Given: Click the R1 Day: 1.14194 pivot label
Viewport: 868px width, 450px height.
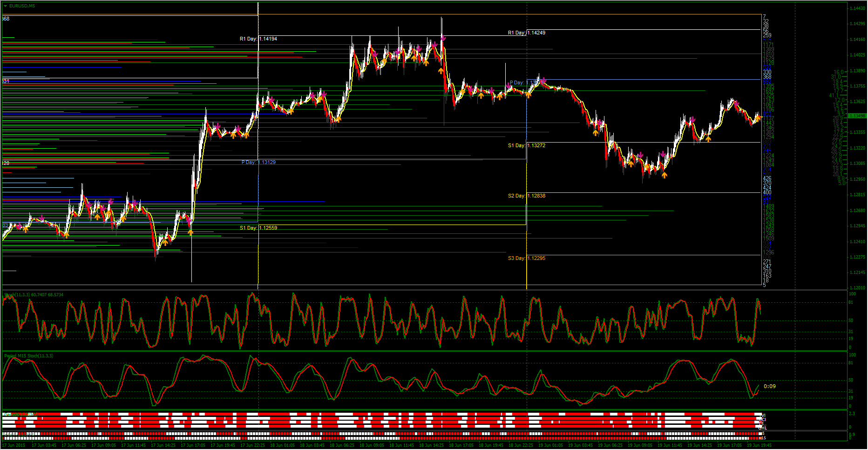Looking at the screenshot, I should pyautogui.click(x=258, y=39).
